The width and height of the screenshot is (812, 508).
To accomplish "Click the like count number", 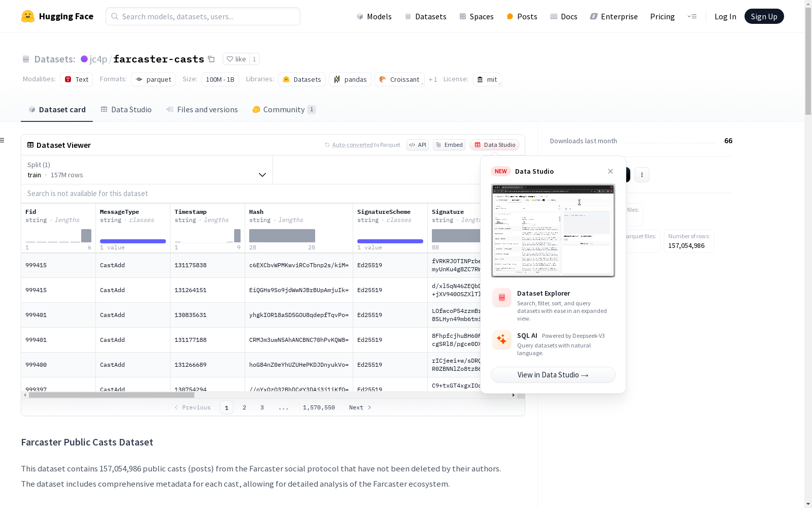I will (254, 59).
